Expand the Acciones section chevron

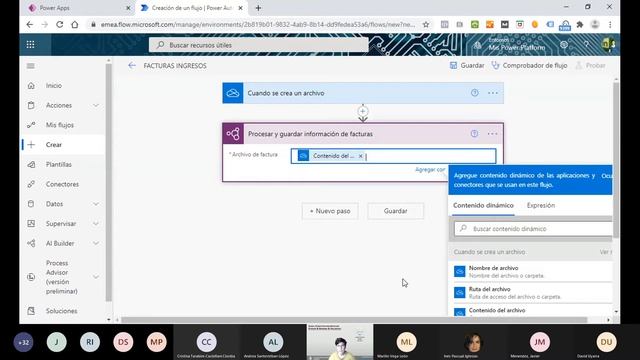coord(96,105)
